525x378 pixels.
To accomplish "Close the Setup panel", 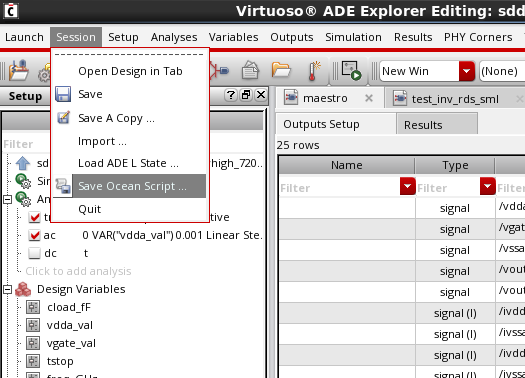I will pos(261,95).
